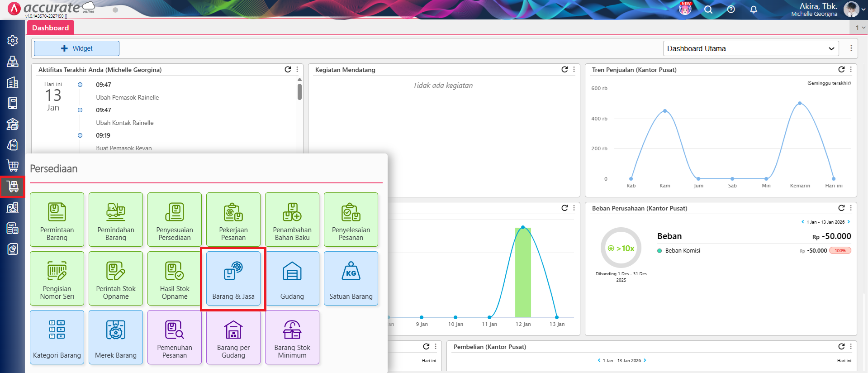The image size is (868, 373).
Task: Open Tren Penjualan widget options menu
Action: point(851,70)
